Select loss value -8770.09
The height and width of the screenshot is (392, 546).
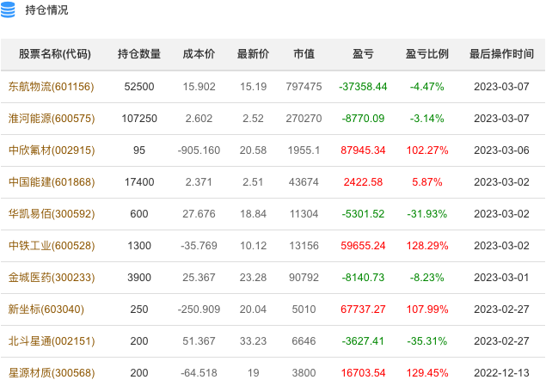[363, 119]
